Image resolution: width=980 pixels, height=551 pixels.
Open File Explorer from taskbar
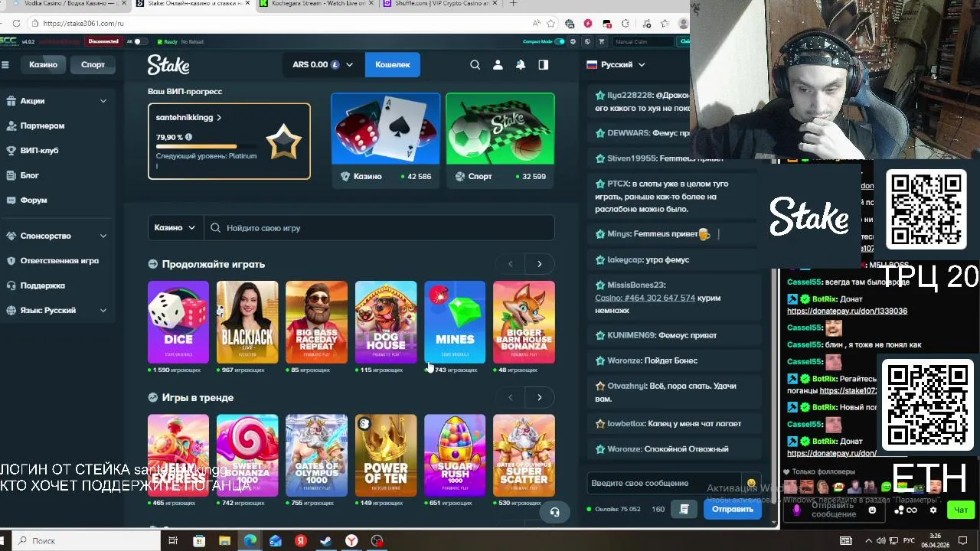point(224,541)
